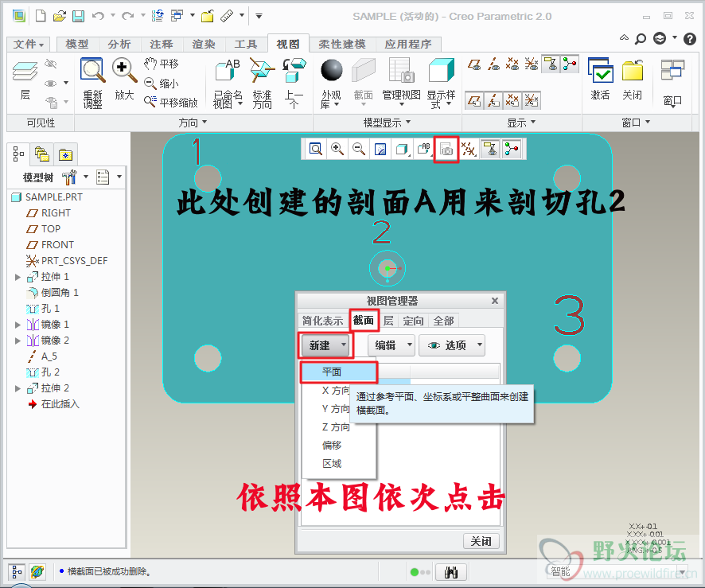Image resolution: width=705 pixels, height=588 pixels.
Task: Select Zone (区域) in the New menu
Action: [x=332, y=463]
